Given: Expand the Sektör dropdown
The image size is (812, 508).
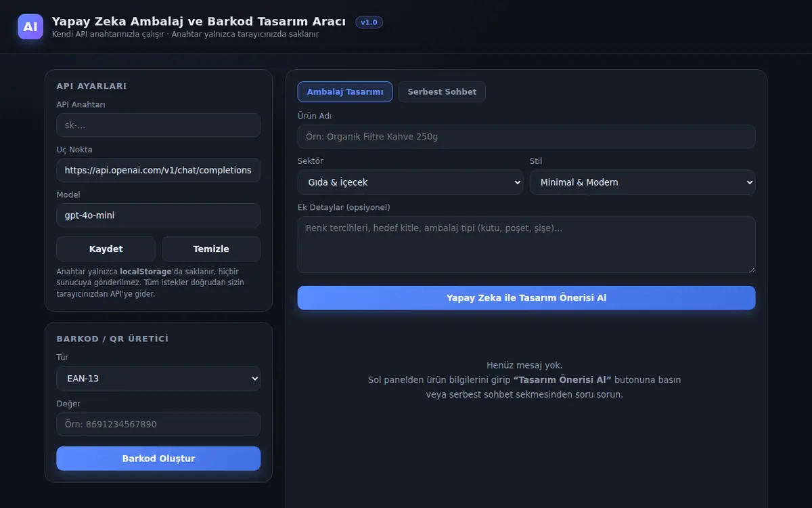Looking at the screenshot, I should pos(410,182).
